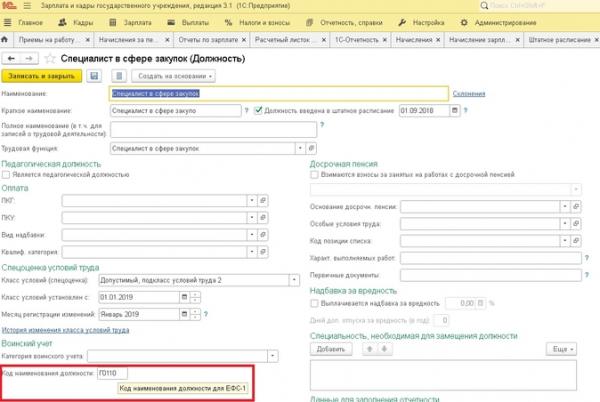Open the Вид надбавки linked record icon
This screenshot has width=600, height=402.
(x=262, y=234)
